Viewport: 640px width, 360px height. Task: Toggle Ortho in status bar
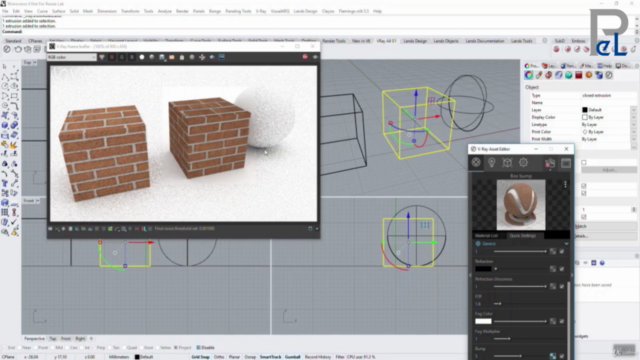point(219,357)
